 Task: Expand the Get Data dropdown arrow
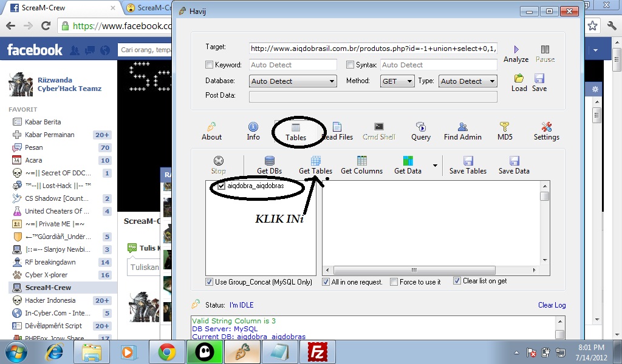tap(435, 166)
